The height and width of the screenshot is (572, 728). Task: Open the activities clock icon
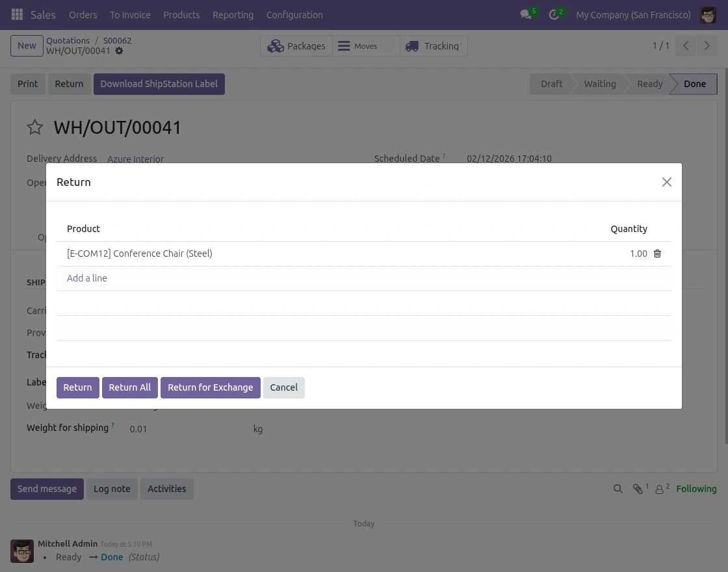tap(553, 14)
